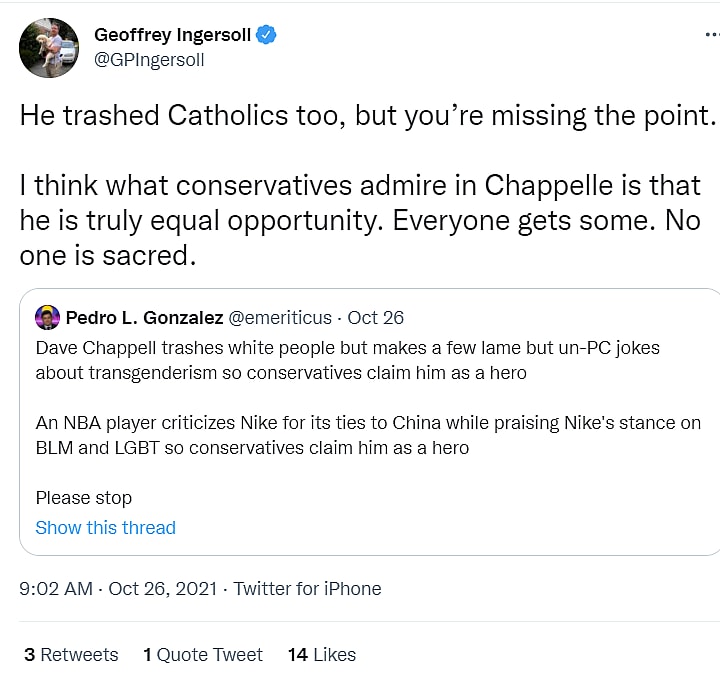Open the more options ellipsis menu
720x680 pixels.
click(x=712, y=35)
